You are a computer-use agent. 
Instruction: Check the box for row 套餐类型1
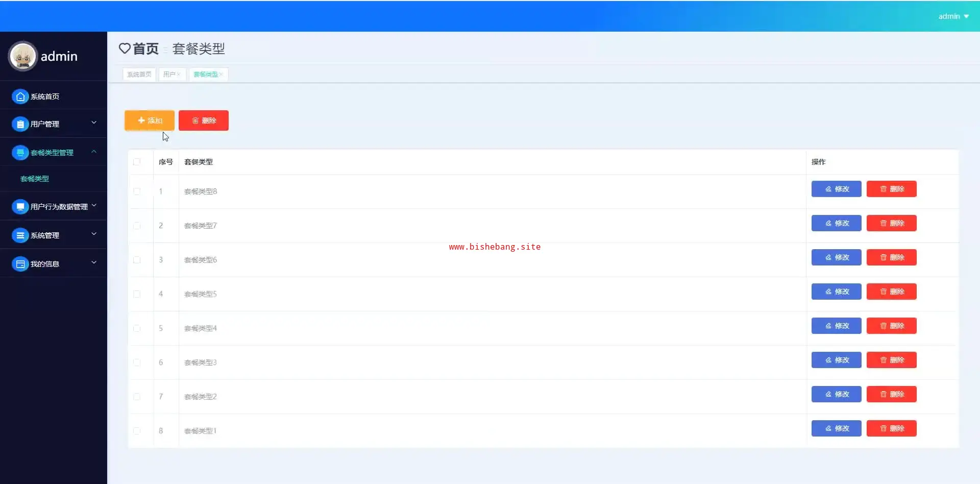pos(137,431)
